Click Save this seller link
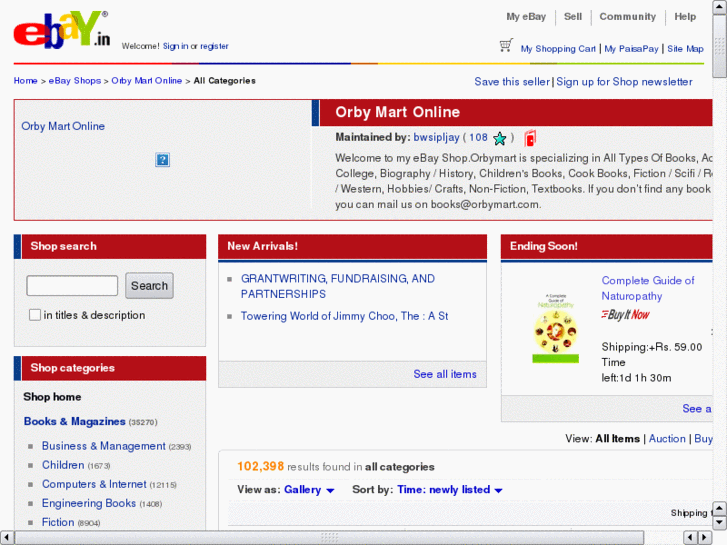727x545 pixels. [x=512, y=82]
